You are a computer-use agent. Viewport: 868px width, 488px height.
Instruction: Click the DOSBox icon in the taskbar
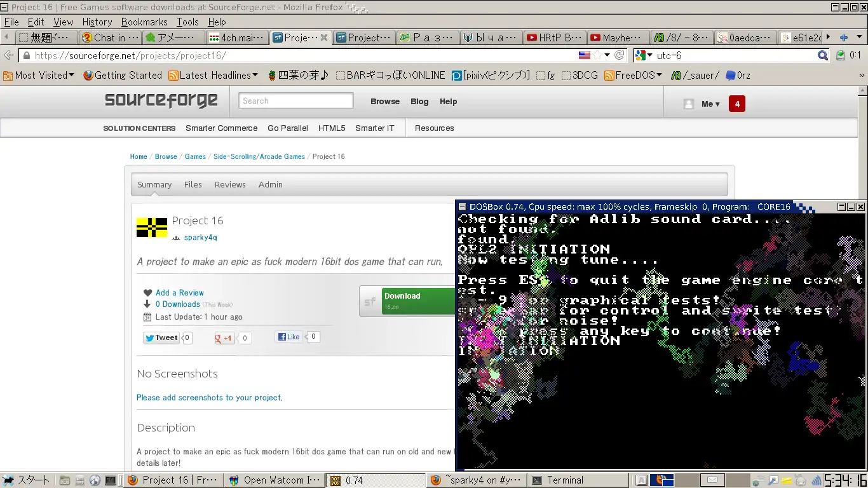336,480
